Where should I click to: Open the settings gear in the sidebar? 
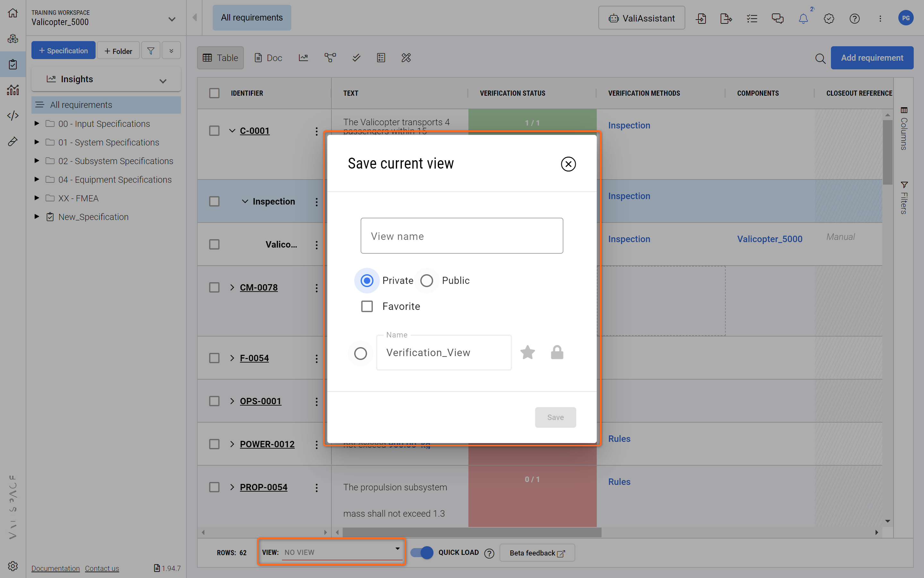[x=13, y=566]
